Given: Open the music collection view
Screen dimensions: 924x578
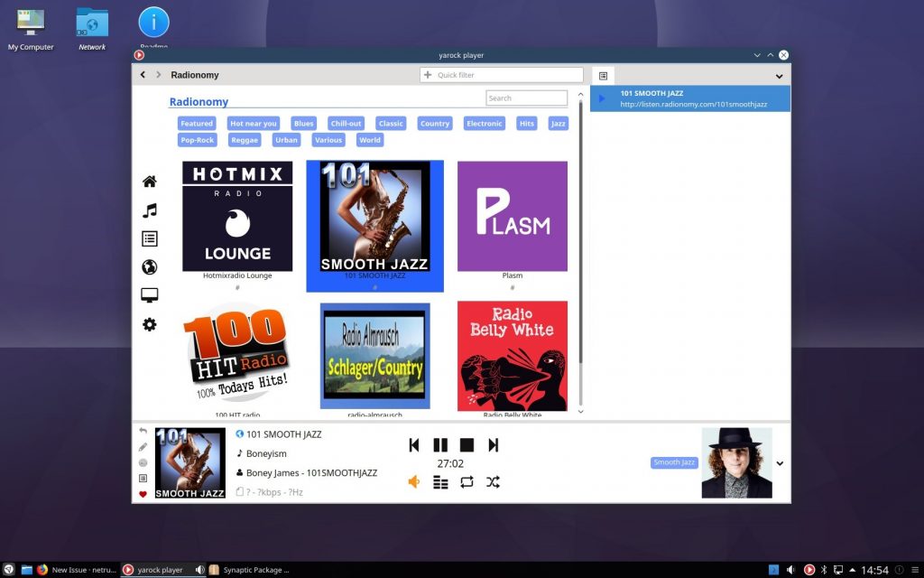Looking at the screenshot, I should click(150, 210).
